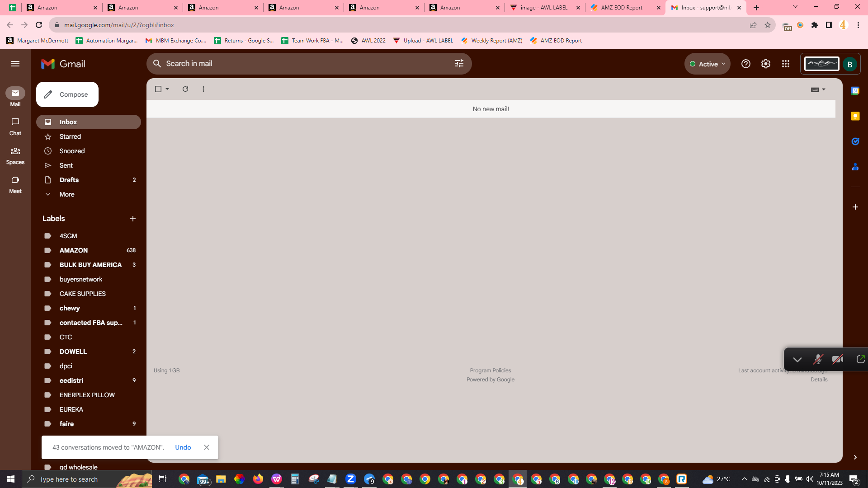This screenshot has height=488, width=868.
Task: Expand the meeting overlay chevron
Action: point(797,360)
